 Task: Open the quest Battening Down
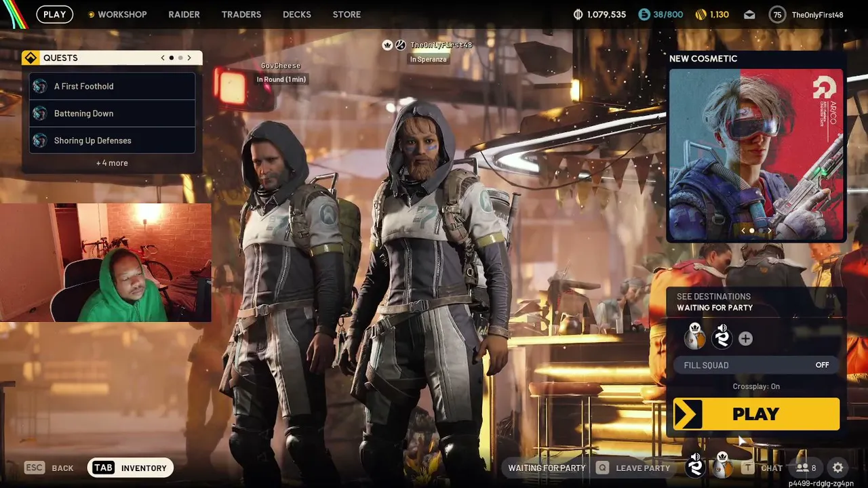pyautogui.click(x=113, y=113)
